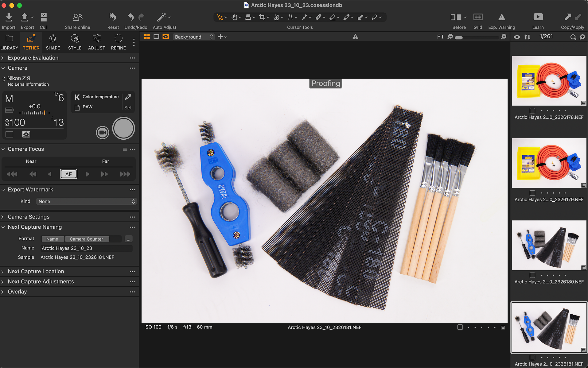Open the Learn panel
This screenshot has height=368, width=588.
click(x=538, y=17)
